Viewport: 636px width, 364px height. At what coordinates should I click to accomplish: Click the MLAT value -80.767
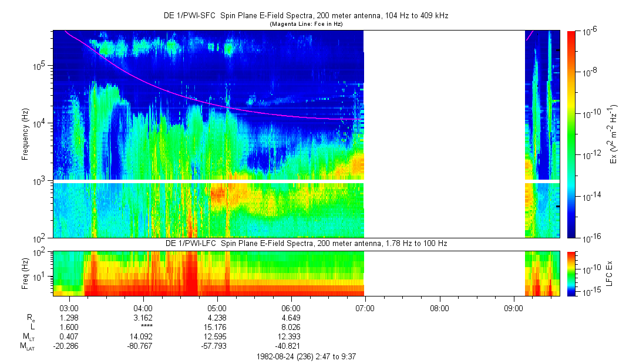pos(143,346)
